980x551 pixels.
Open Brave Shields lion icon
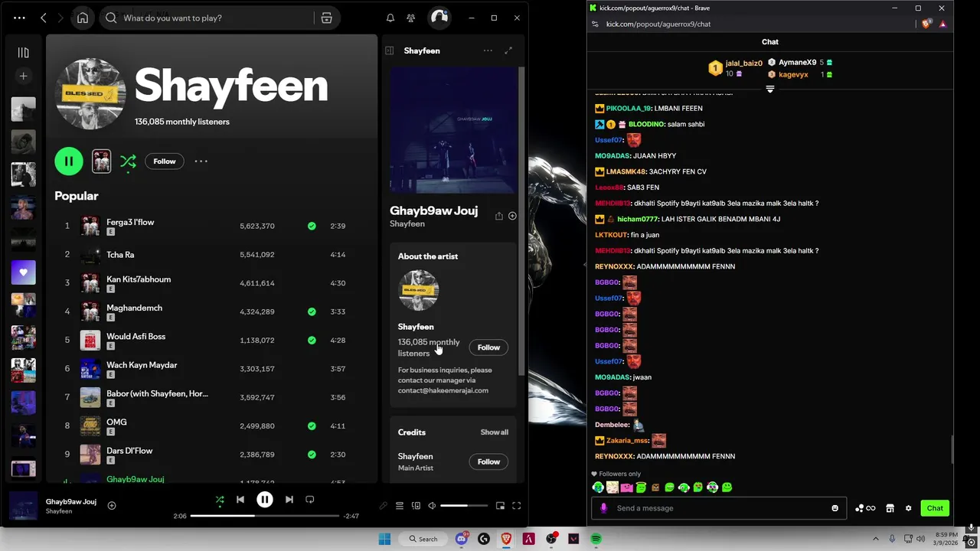pos(926,24)
